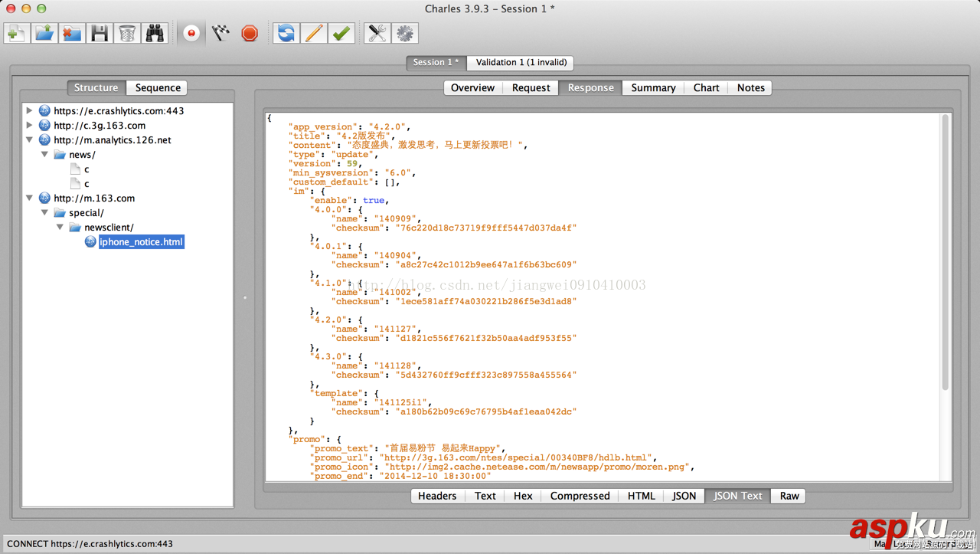Expand the https://e.crashlytics.com:443 node
980x554 pixels.
[30, 111]
